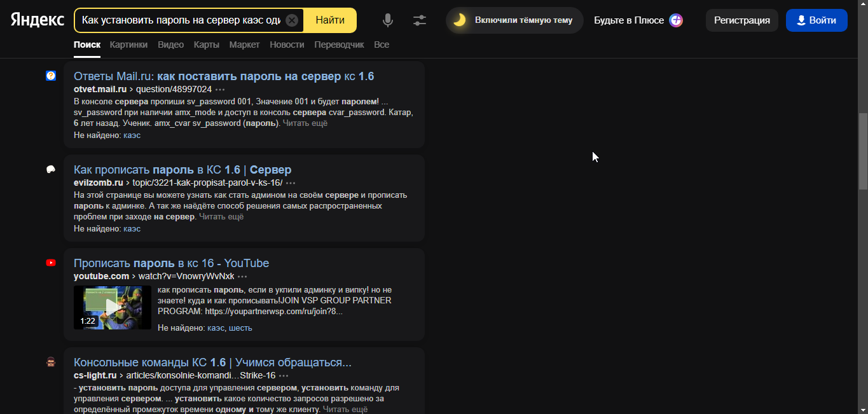Open 'Прописать пароль в кс 16 - YouTube' result
Image resolution: width=868 pixels, height=414 pixels.
172,263
